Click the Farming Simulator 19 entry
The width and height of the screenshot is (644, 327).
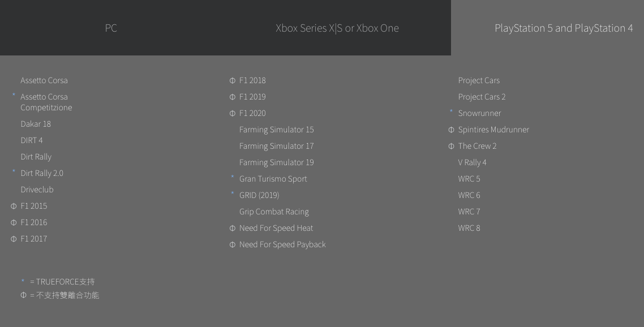click(x=276, y=162)
